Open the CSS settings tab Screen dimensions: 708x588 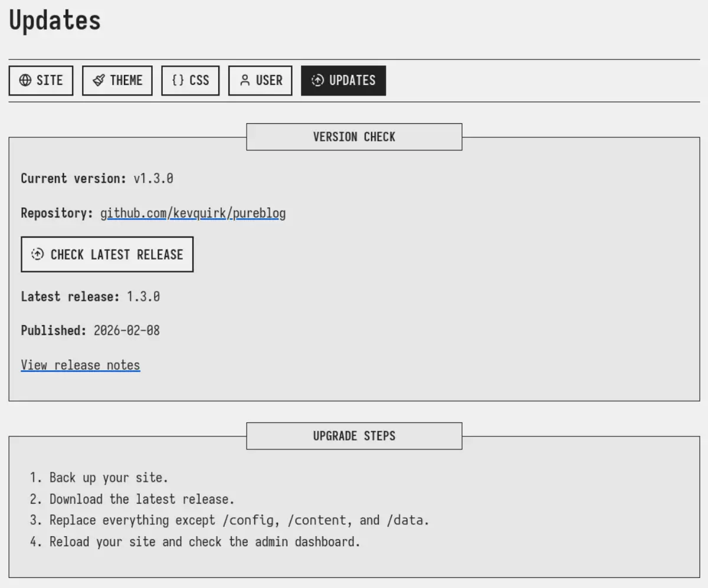(190, 80)
